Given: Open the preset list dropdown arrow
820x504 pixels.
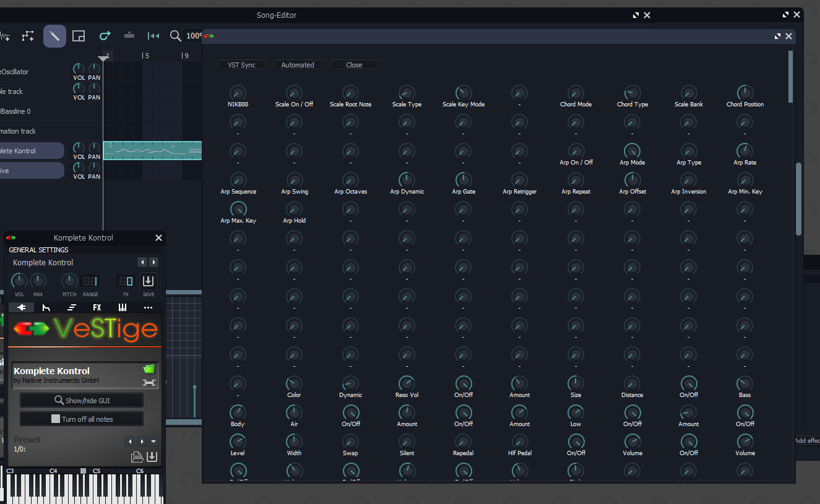Looking at the screenshot, I should (x=153, y=442).
